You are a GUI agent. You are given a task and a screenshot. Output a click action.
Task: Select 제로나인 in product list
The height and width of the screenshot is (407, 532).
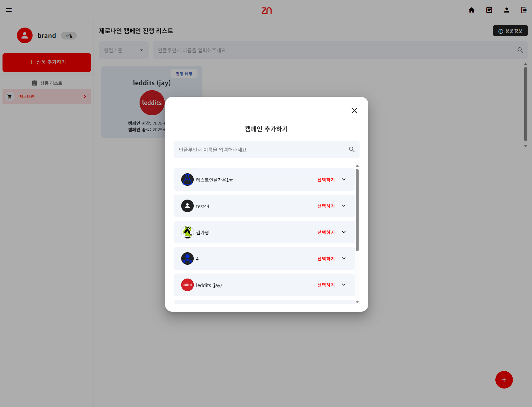coord(47,97)
